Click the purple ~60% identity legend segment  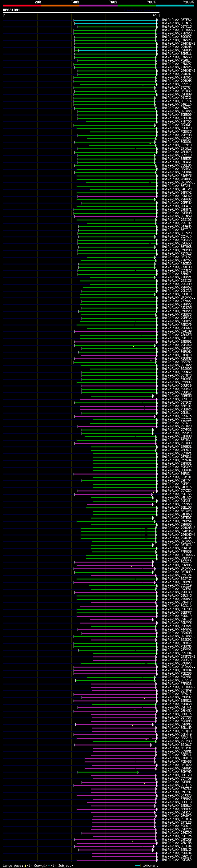[99, 6]
